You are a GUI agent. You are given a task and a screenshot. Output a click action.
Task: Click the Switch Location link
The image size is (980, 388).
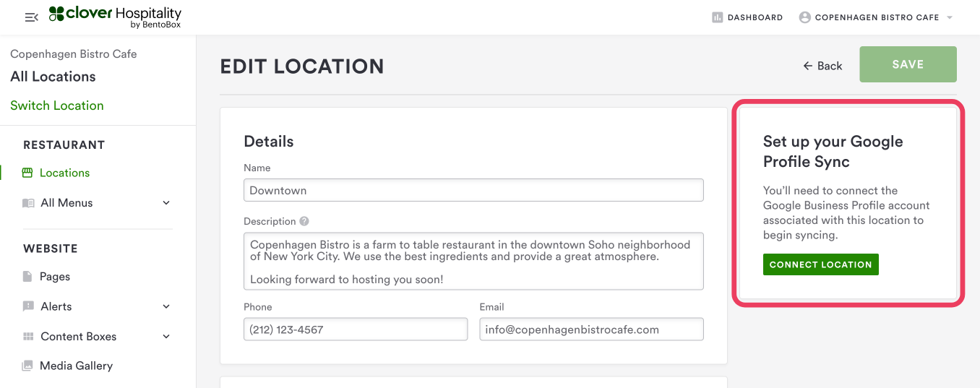(x=57, y=105)
